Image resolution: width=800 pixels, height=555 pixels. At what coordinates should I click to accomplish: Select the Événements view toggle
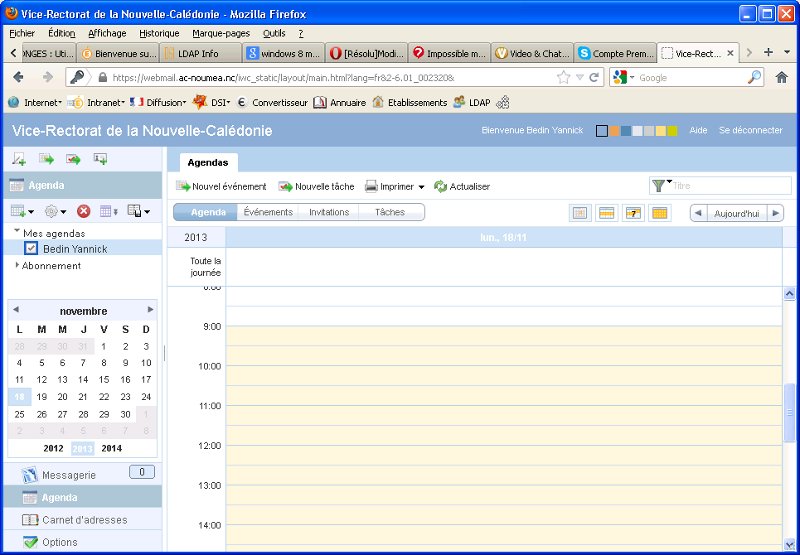[268, 212]
